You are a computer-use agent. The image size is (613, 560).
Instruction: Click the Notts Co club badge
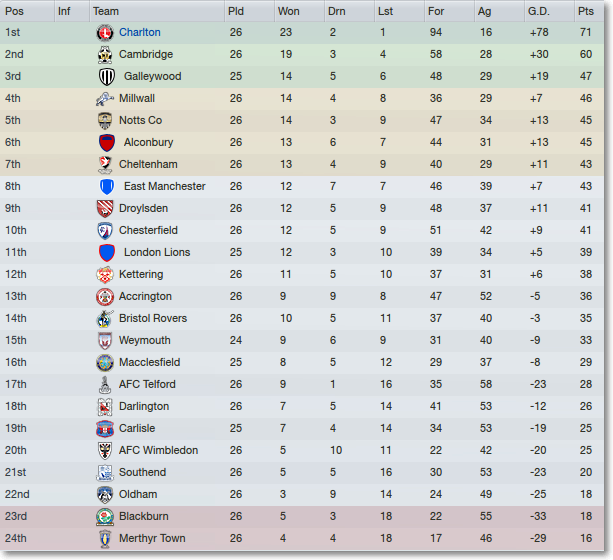point(105,120)
